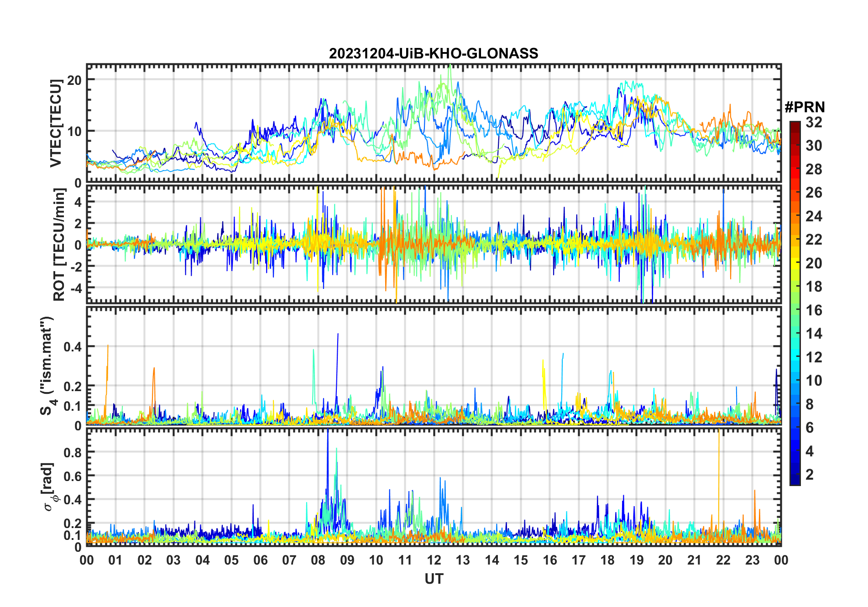Select the 23 hour tick on the UT axis
This screenshot has width=868, height=607.
pyautogui.click(x=752, y=560)
